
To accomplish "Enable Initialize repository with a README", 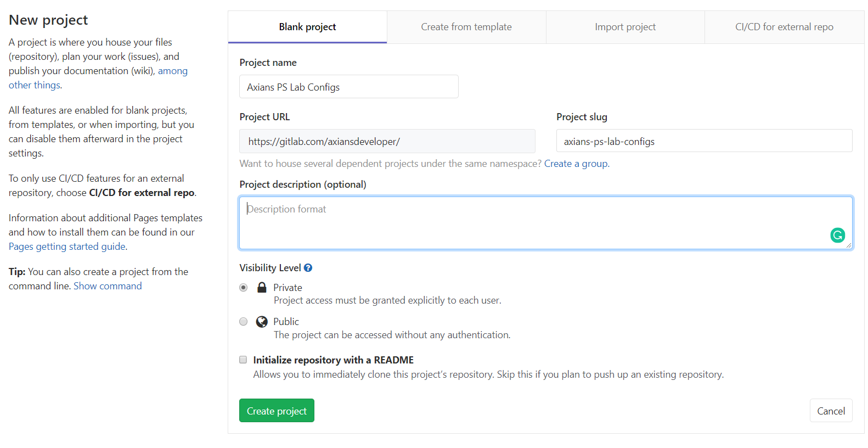I will click(243, 360).
